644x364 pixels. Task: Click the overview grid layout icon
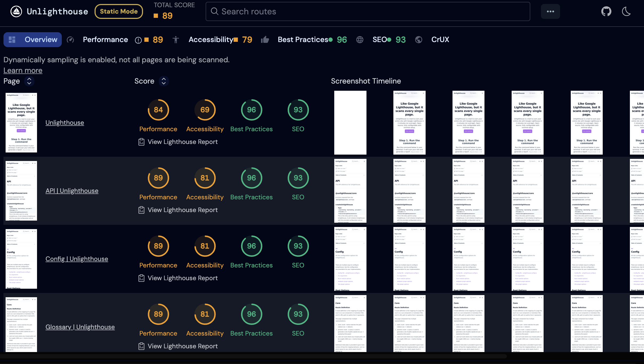[12, 39]
